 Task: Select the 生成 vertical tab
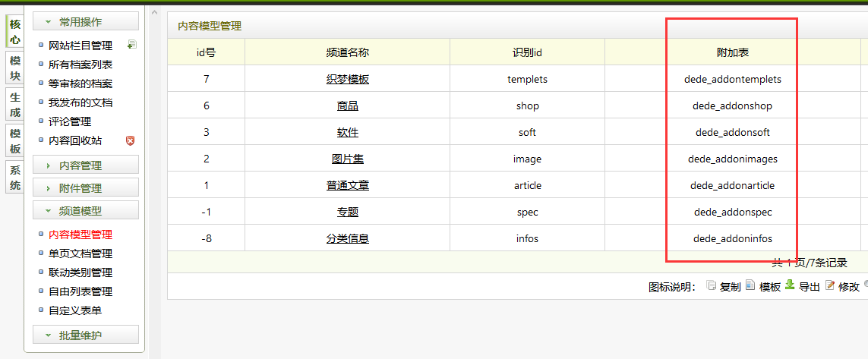coord(14,105)
